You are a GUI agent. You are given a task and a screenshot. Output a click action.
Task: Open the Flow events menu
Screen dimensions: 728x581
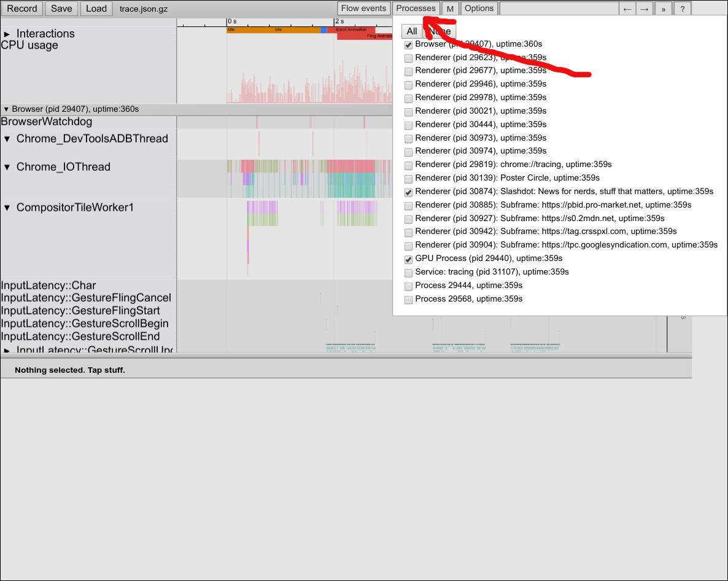pos(363,9)
